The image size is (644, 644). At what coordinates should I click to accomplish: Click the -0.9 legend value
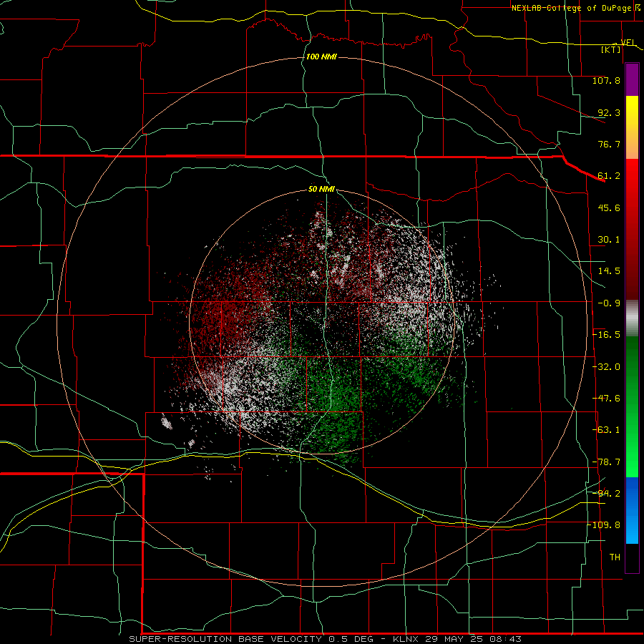pos(609,303)
